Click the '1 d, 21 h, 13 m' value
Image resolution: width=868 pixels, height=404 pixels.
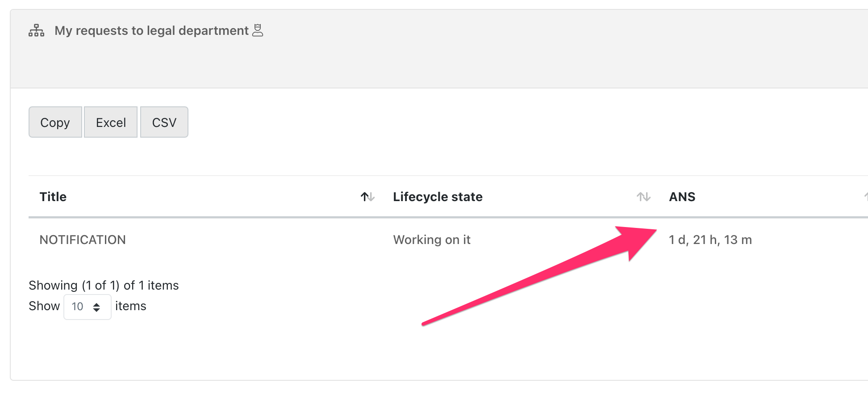pyautogui.click(x=710, y=240)
